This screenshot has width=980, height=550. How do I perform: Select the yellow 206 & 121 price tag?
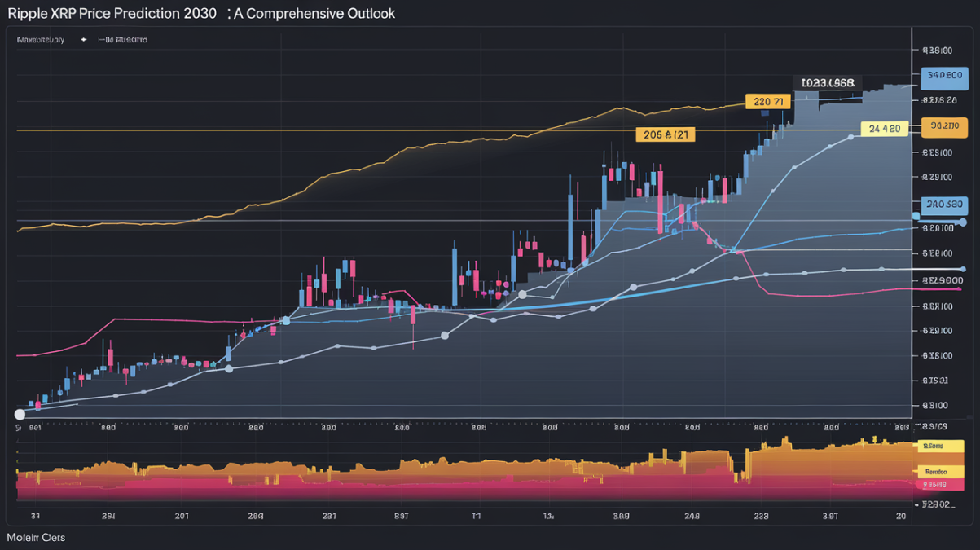(665, 135)
